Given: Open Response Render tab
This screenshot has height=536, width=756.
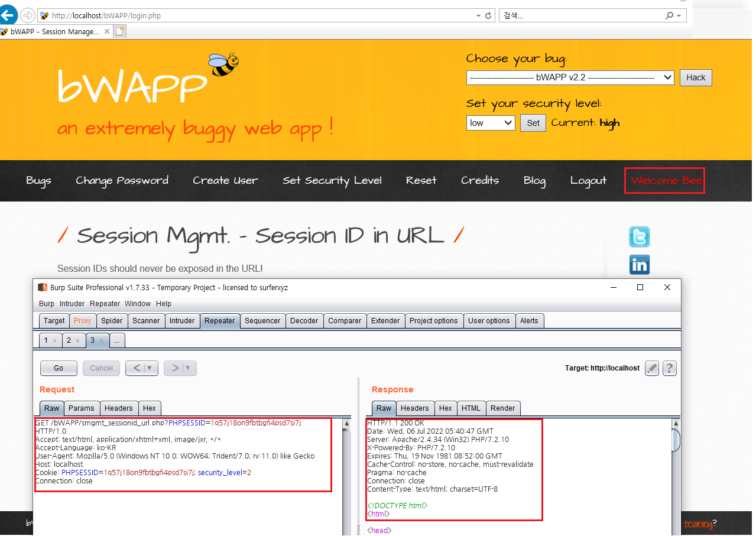Looking at the screenshot, I should pos(503,408).
